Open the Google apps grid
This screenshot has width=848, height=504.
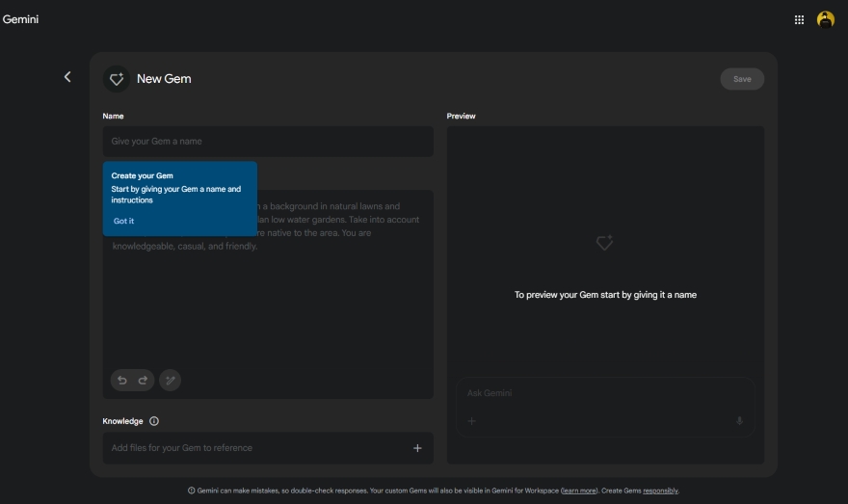(x=799, y=19)
